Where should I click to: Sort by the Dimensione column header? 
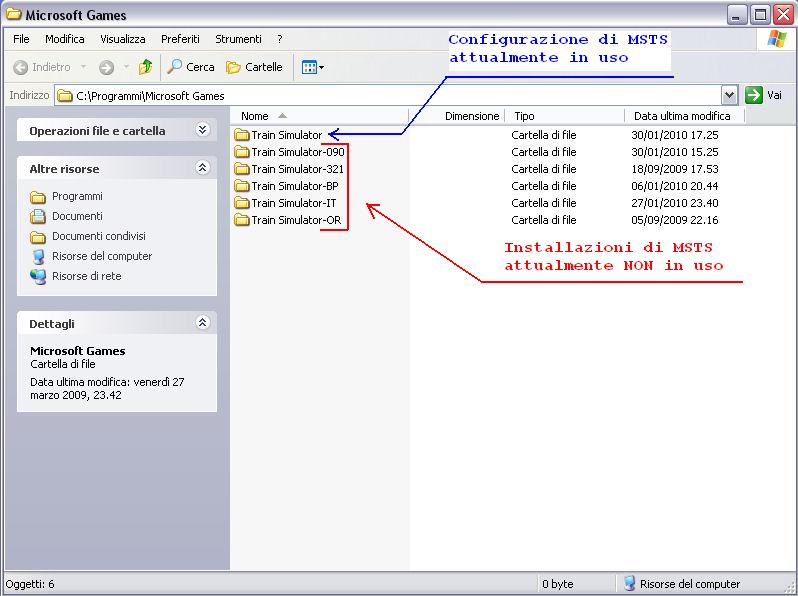457,116
